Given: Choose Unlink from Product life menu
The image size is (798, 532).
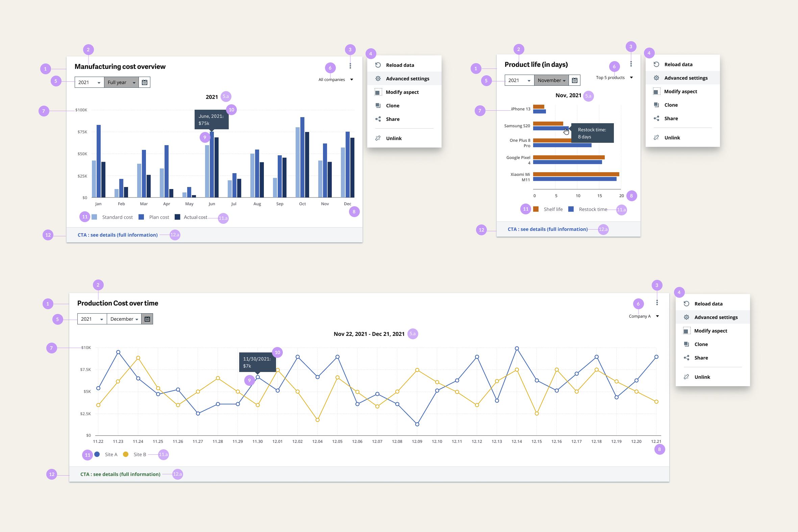Looking at the screenshot, I should (672, 137).
